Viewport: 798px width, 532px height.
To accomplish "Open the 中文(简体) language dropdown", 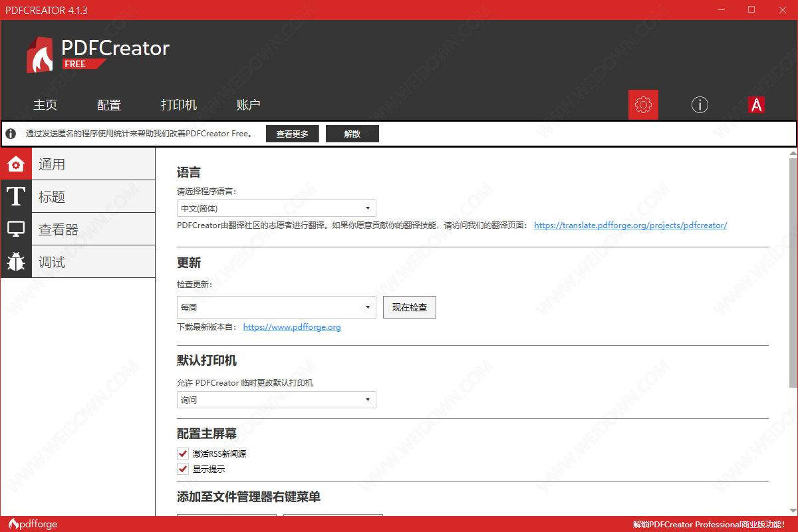I will click(277, 208).
